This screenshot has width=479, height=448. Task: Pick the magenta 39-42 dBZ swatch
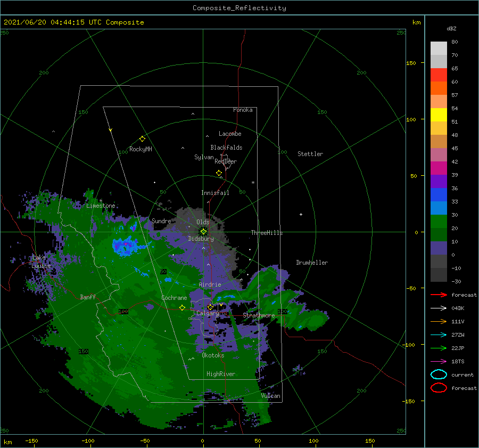439,168
